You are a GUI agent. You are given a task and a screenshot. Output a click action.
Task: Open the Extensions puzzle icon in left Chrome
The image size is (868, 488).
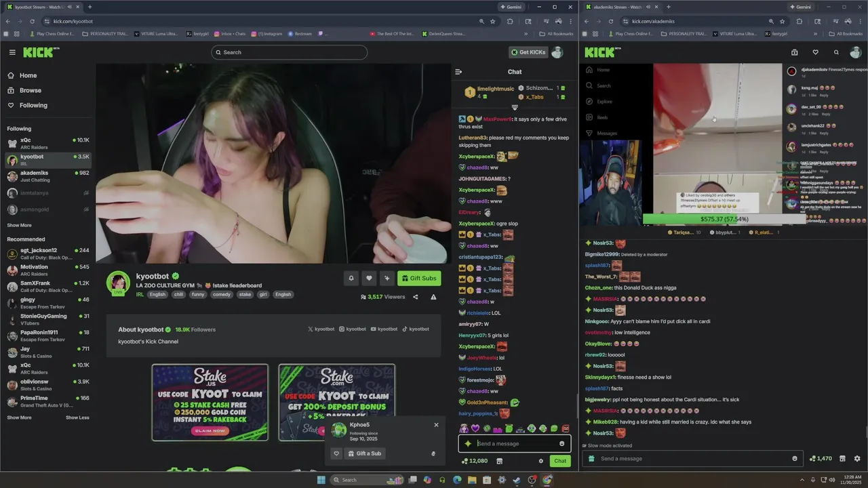click(510, 21)
